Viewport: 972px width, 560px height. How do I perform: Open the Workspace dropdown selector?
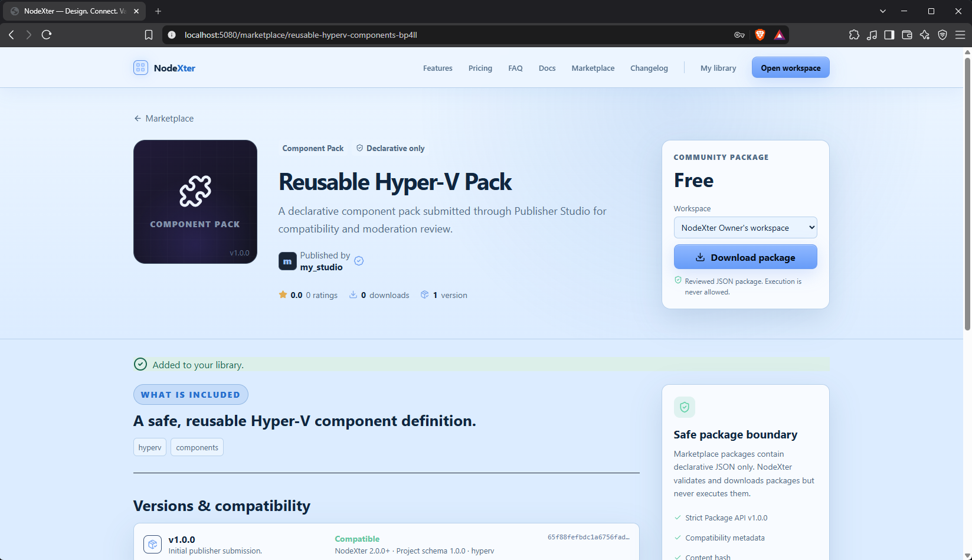[x=745, y=228]
